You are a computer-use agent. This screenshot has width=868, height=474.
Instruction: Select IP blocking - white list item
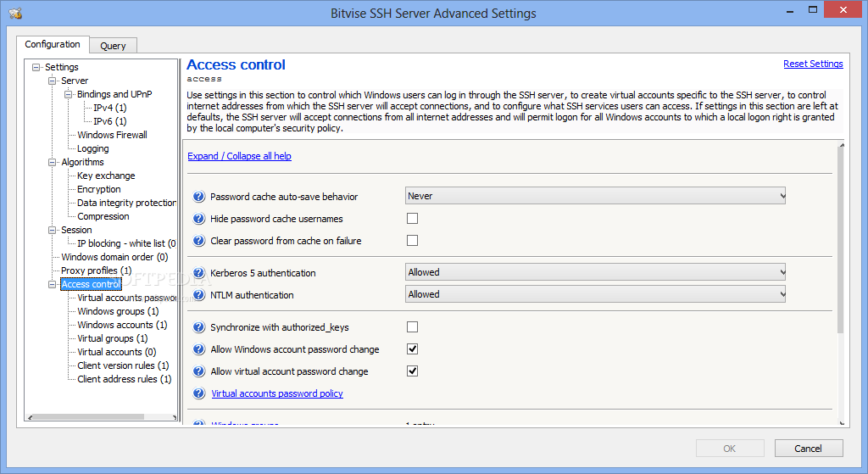coord(127,243)
